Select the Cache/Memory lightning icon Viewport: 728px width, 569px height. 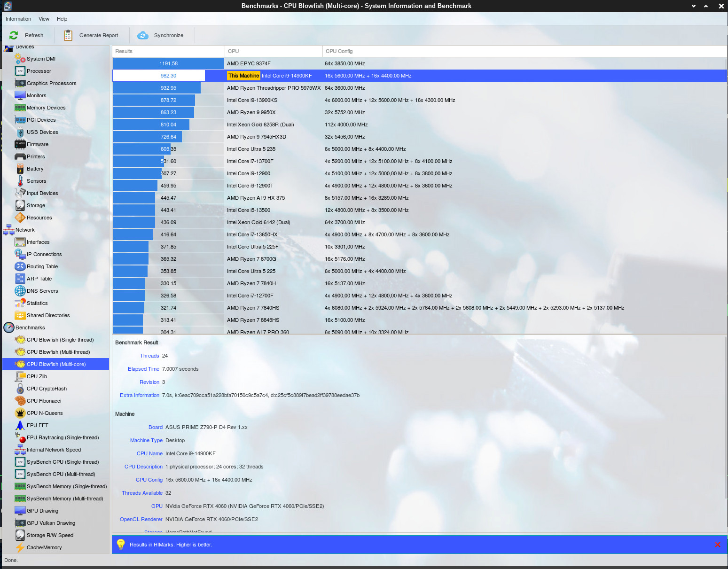[20, 547]
